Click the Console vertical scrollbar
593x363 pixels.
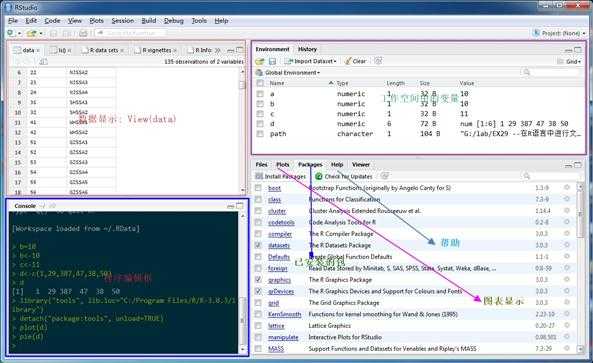(243, 282)
